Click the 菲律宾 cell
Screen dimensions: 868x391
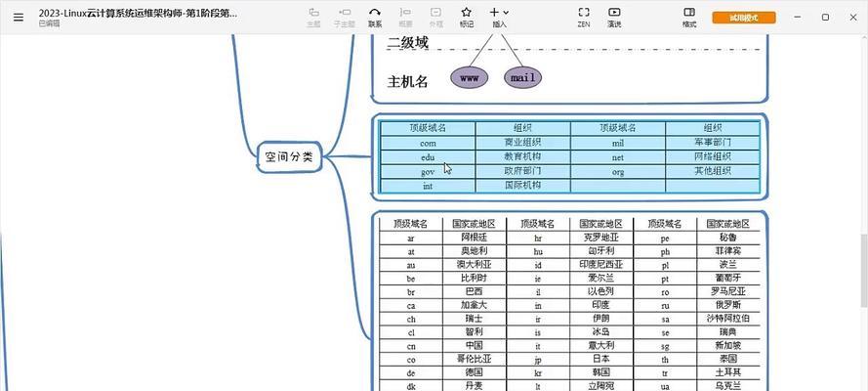(x=728, y=251)
